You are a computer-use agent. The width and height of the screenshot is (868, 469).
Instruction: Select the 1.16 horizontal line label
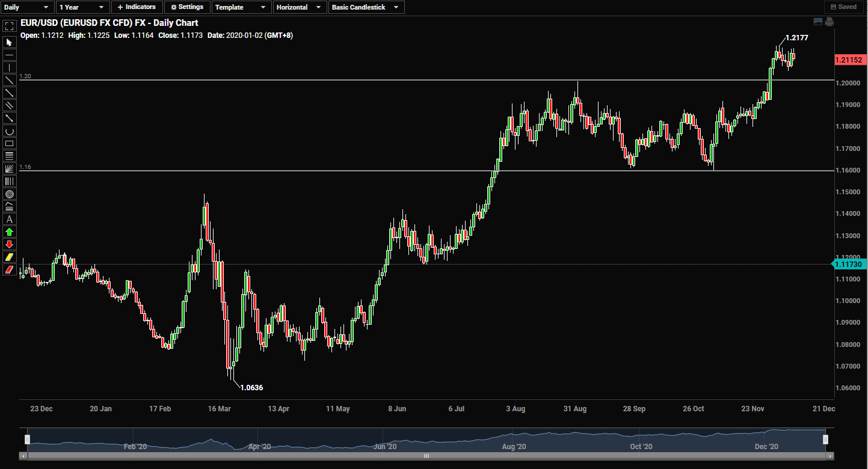tap(25, 167)
